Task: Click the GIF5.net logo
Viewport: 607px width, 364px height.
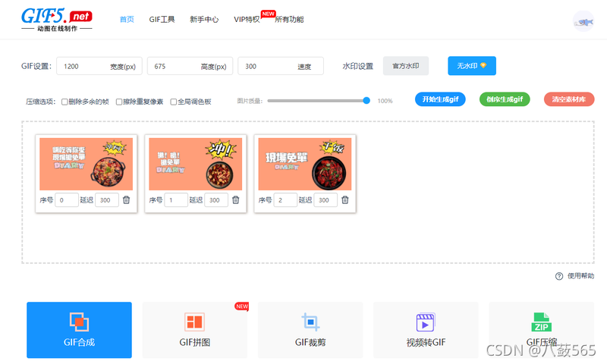Action: pos(56,20)
